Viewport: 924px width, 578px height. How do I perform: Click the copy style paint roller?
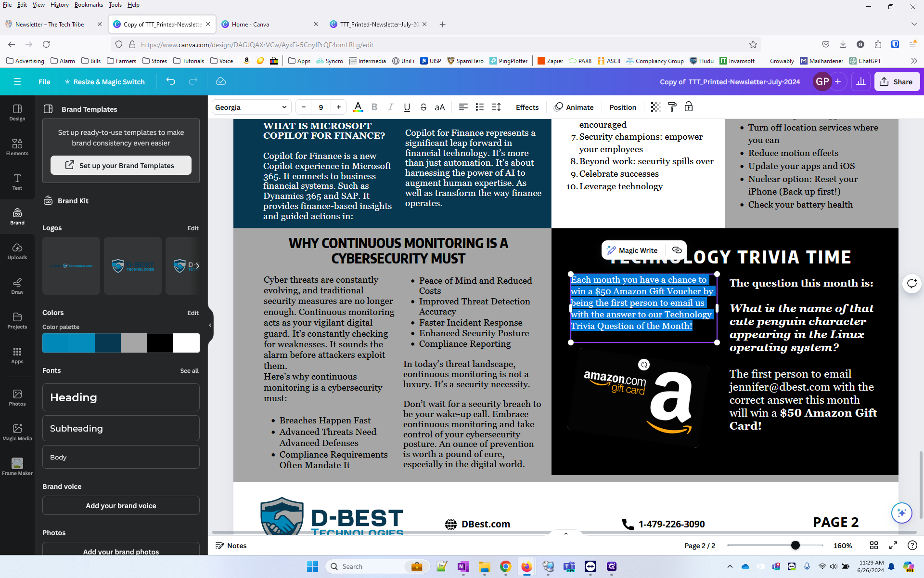click(672, 107)
